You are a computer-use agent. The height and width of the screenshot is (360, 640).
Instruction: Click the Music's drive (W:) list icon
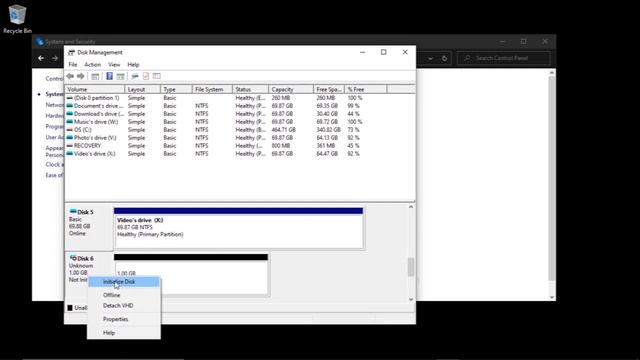point(70,122)
